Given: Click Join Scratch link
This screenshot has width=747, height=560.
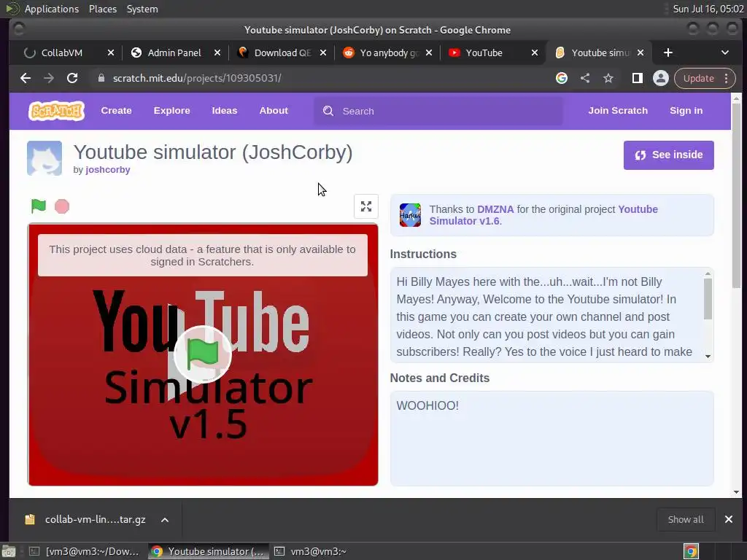Looking at the screenshot, I should coord(618,111).
